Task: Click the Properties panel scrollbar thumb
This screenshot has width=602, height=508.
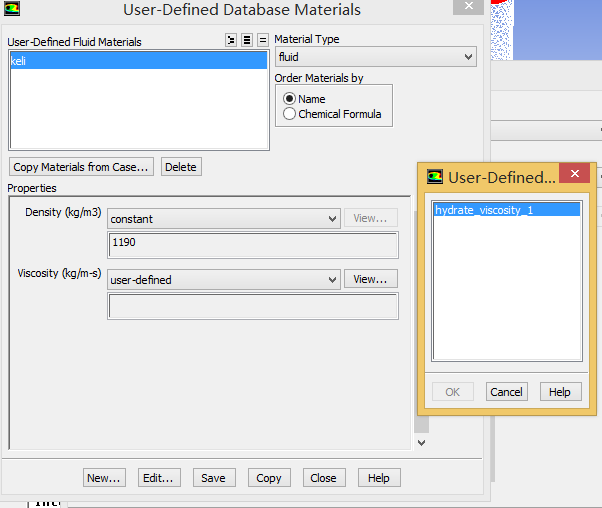Action: pos(421,424)
